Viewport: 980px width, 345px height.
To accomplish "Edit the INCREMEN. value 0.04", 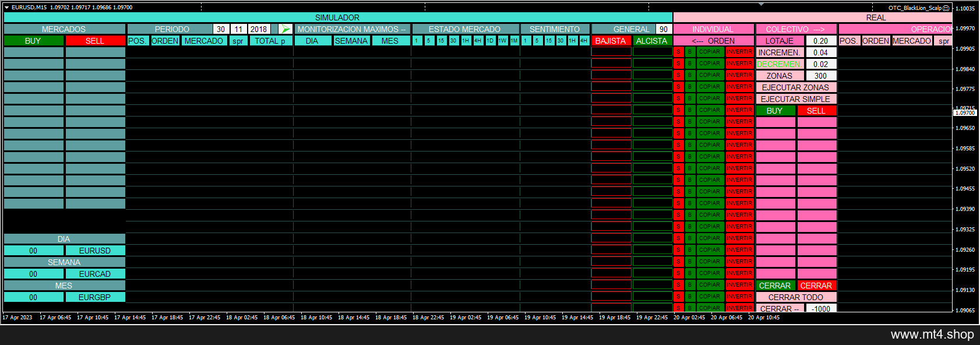I will tap(821, 52).
